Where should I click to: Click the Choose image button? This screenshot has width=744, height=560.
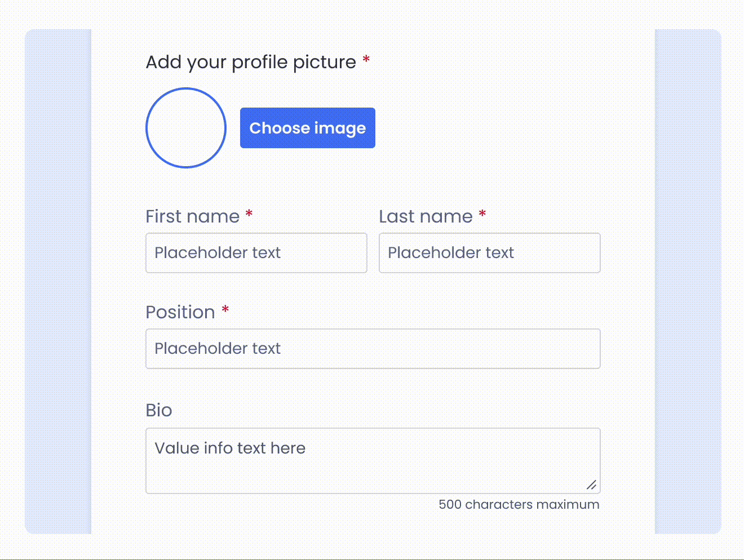coord(307,128)
